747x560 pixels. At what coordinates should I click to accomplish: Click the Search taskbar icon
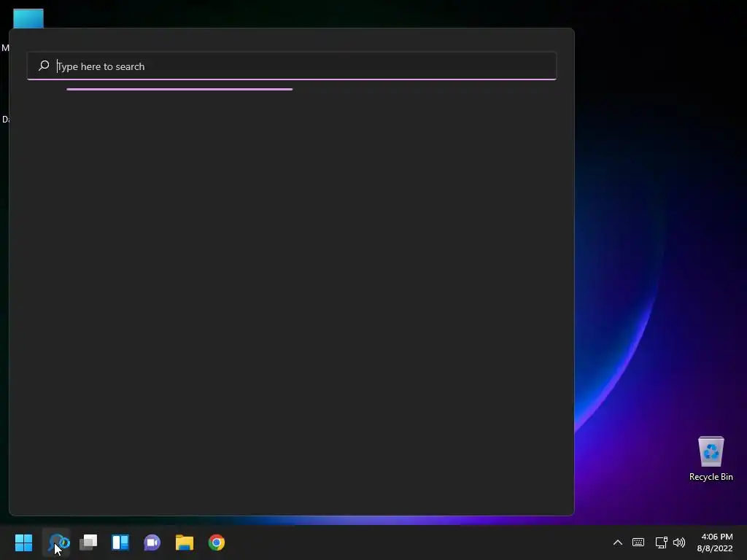click(x=57, y=542)
